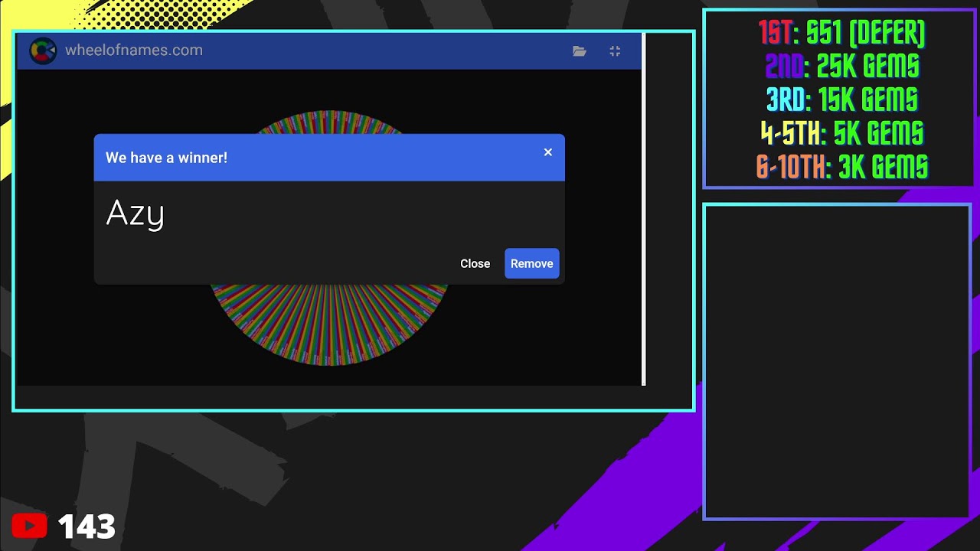Click the wheelofnames.com title text
980x551 pixels.
[134, 51]
